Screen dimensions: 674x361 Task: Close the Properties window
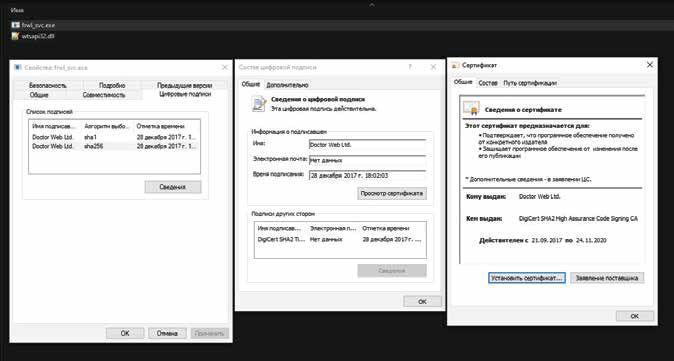224,67
